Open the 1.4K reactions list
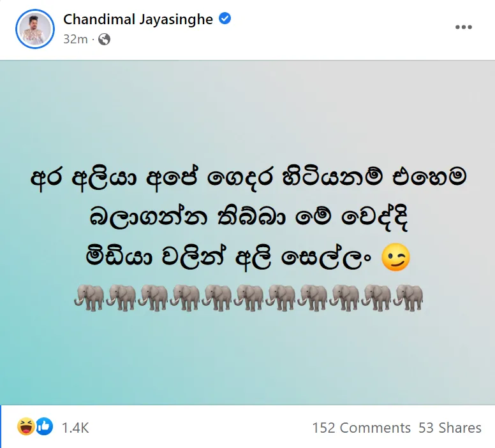 pyautogui.click(x=75, y=428)
